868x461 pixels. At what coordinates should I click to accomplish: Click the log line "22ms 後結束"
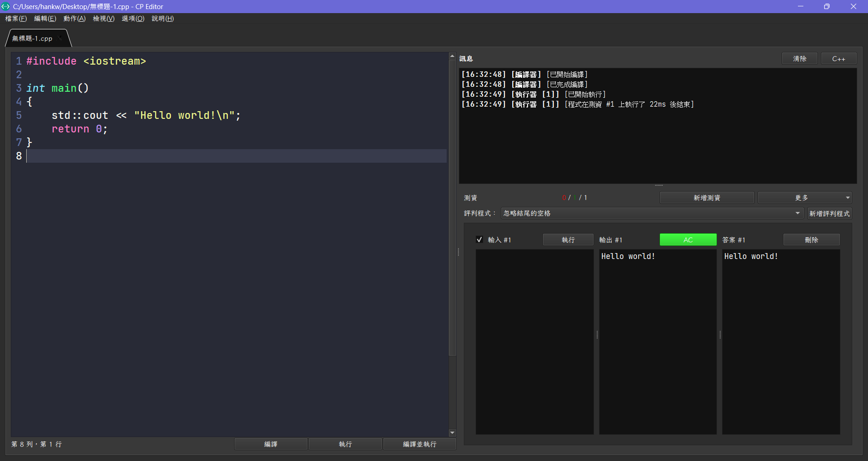tap(577, 104)
